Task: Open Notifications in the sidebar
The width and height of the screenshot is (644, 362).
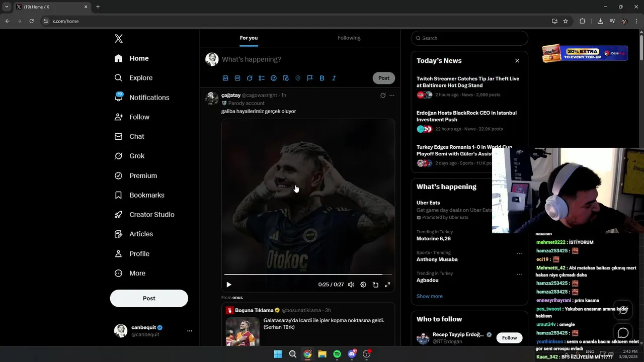Action: pos(142,98)
